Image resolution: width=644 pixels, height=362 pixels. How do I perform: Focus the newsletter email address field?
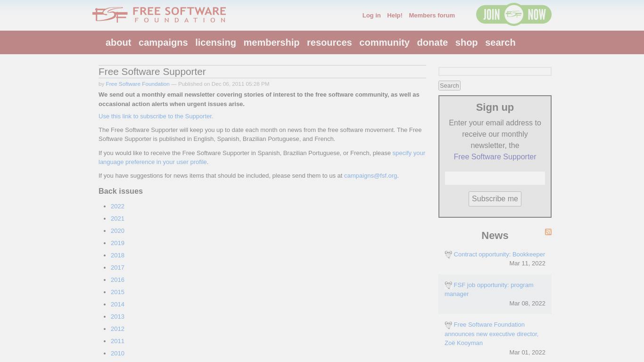tap(495, 178)
